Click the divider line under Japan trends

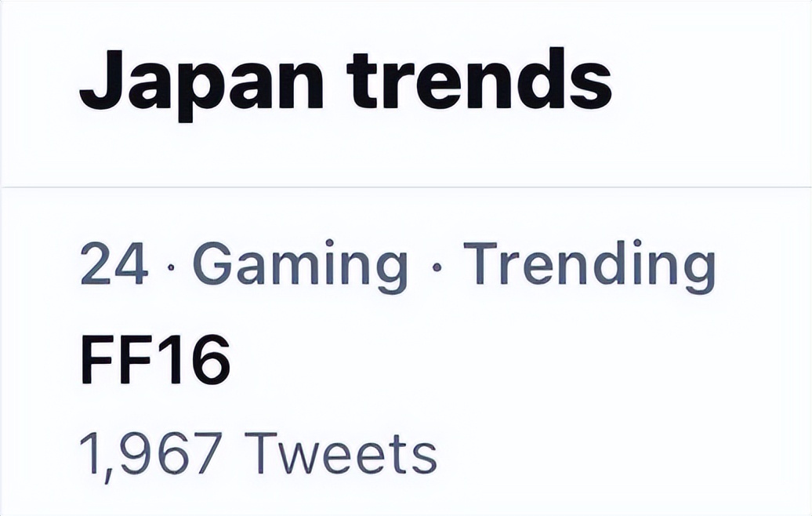406,187
